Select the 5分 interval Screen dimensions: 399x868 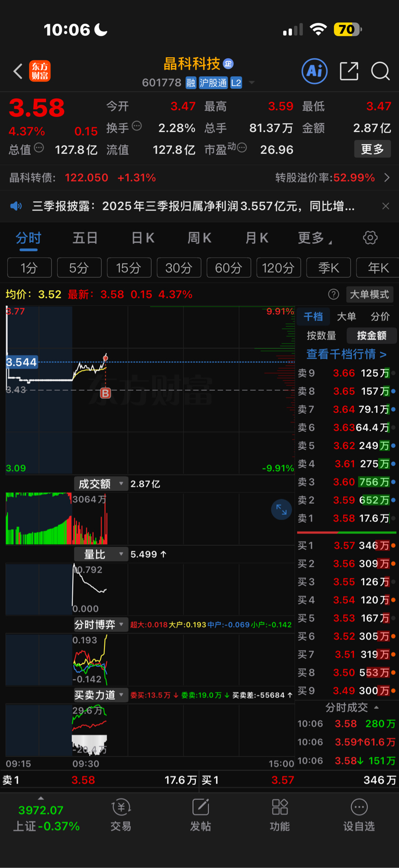[79, 268]
